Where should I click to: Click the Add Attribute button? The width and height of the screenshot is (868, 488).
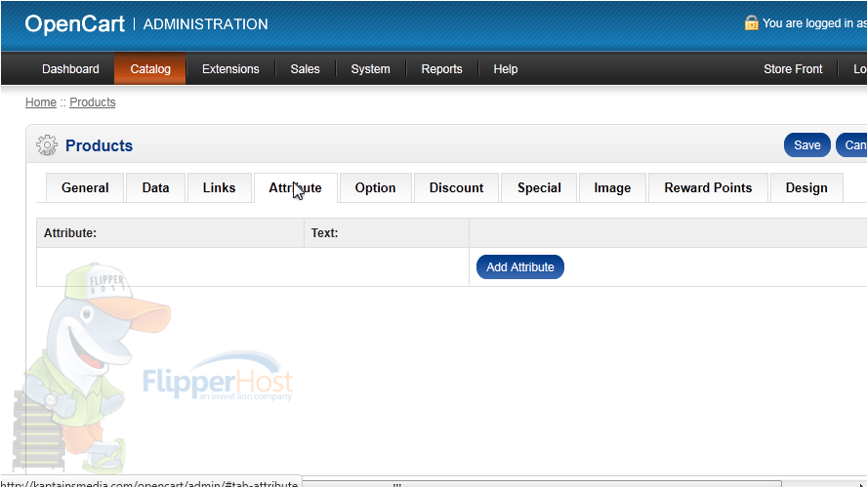520,267
